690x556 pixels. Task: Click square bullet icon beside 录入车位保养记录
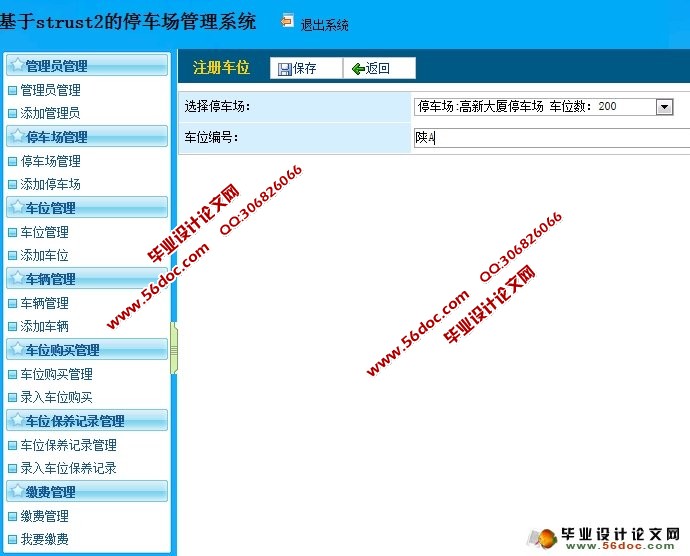(13, 468)
